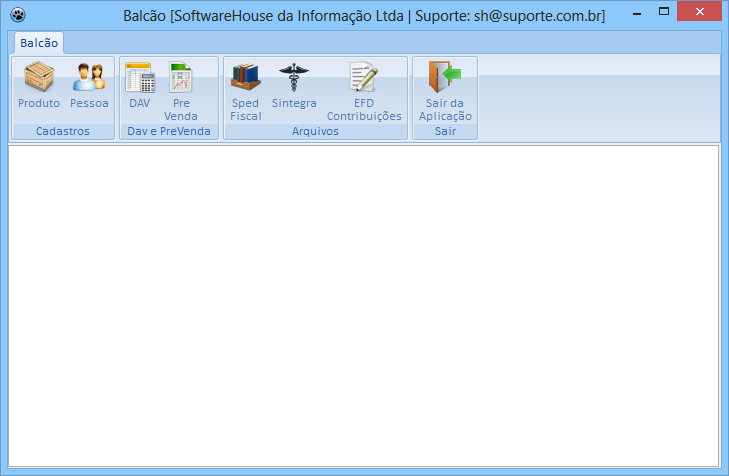The height and width of the screenshot is (476, 729).
Task: Close the Balcão window
Action: [x=700, y=12]
